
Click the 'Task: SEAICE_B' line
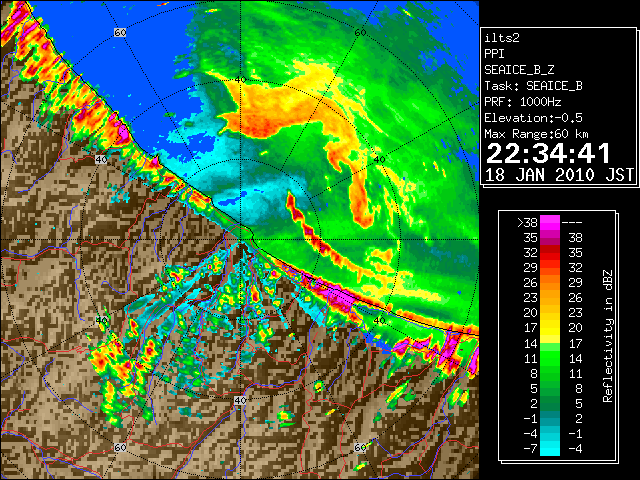533,86
